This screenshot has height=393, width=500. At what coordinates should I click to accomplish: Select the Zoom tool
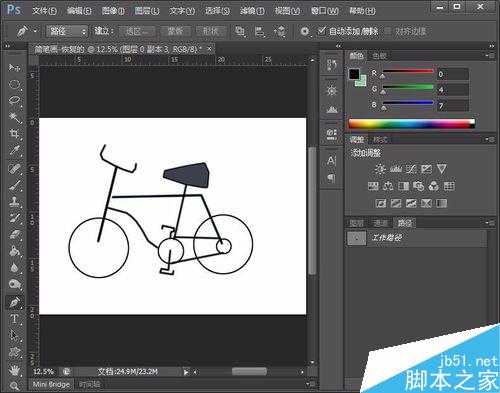14,386
